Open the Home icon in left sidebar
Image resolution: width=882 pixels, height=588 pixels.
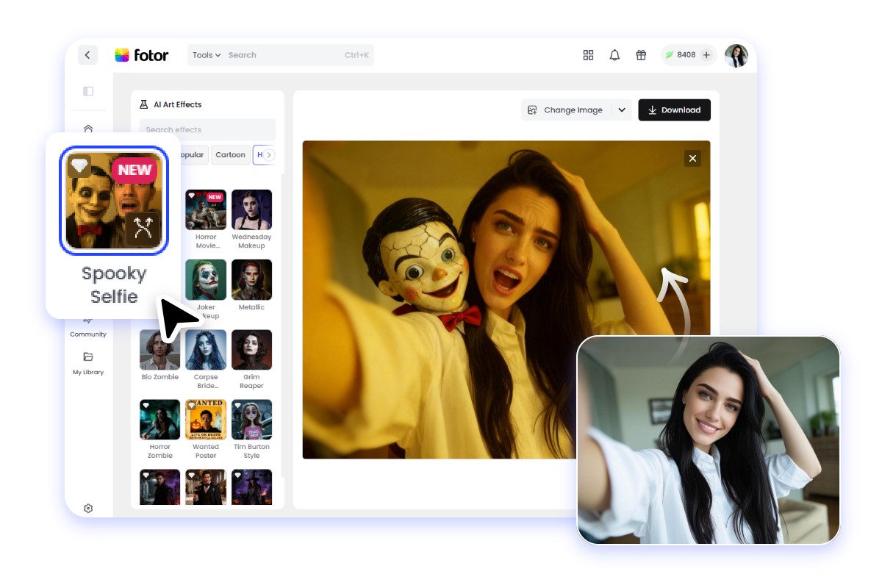pyautogui.click(x=88, y=129)
